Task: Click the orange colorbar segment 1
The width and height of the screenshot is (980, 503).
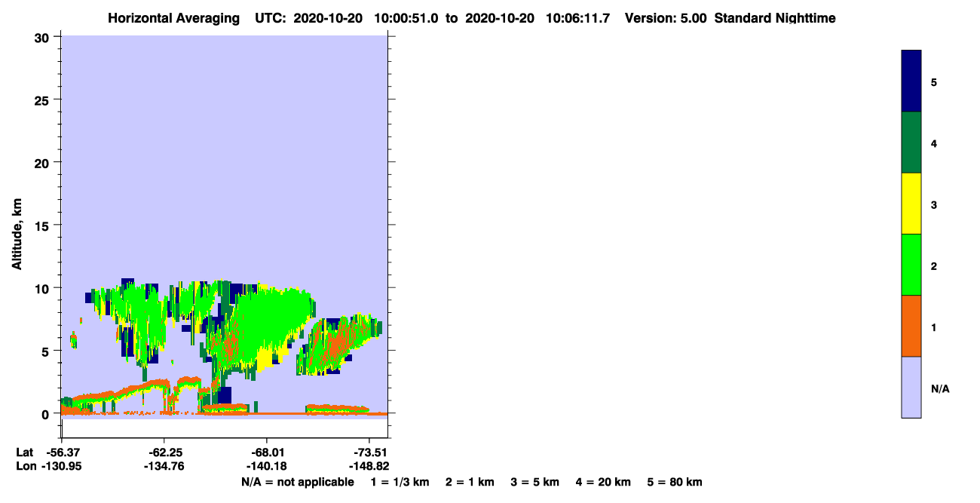Action: click(x=911, y=326)
